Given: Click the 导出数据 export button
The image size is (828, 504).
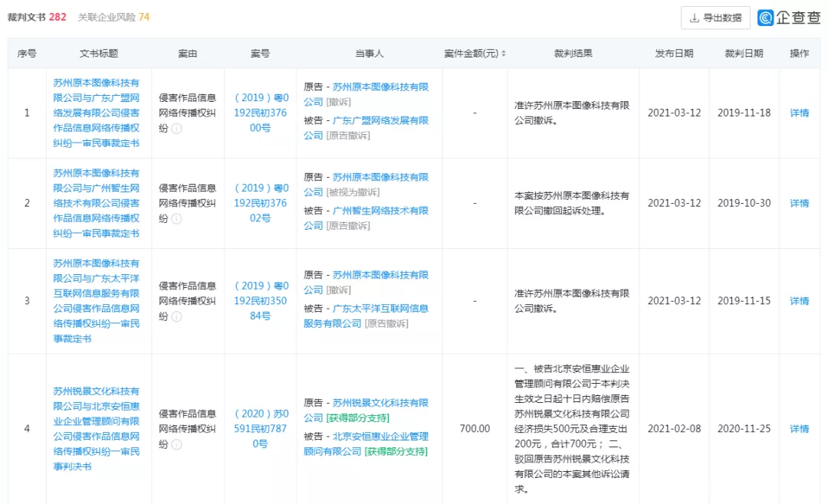Looking at the screenshot, I should [x=715, y=18].
